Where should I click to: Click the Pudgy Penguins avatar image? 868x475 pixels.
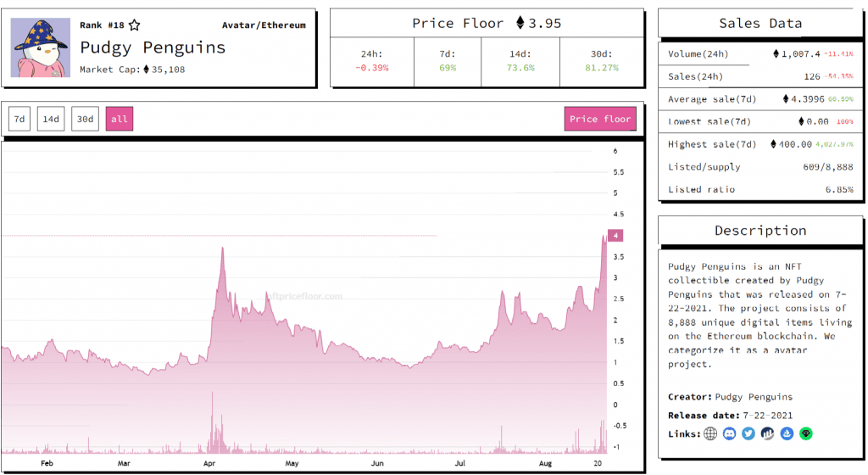(41, 47)
